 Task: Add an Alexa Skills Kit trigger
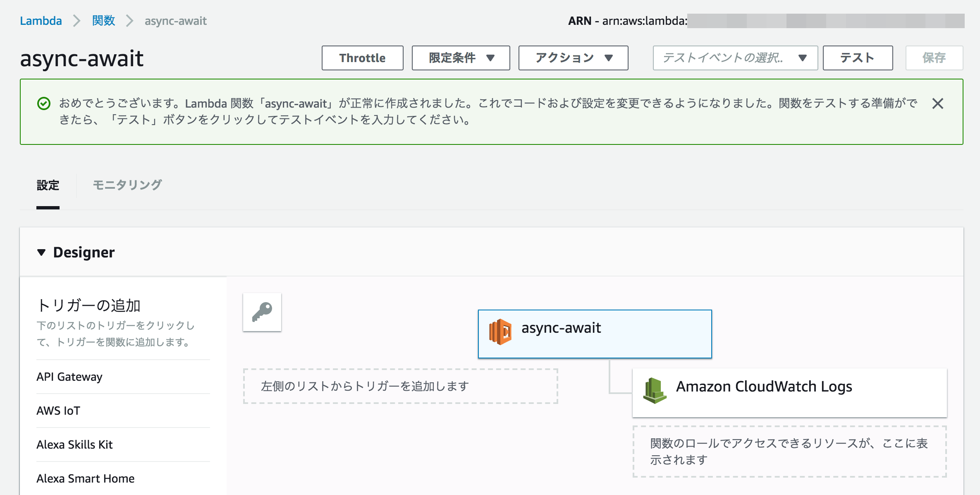click(x=74, y=445)
